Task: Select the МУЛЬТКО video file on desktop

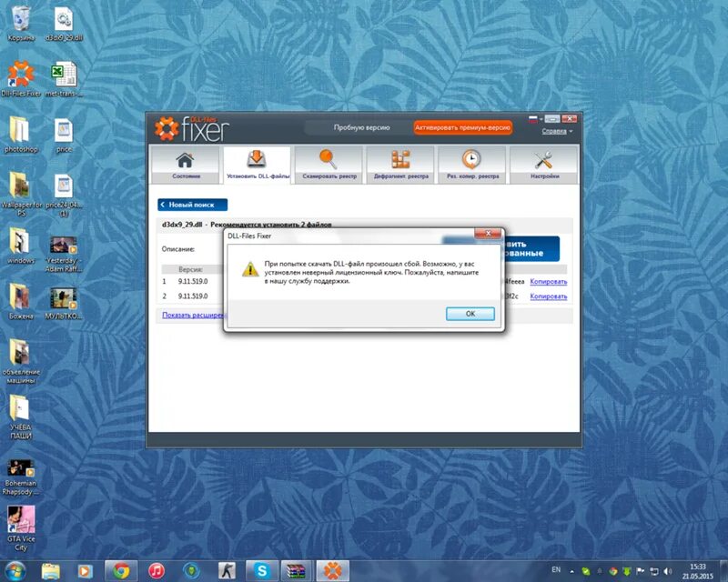Action: coord(64,304)
